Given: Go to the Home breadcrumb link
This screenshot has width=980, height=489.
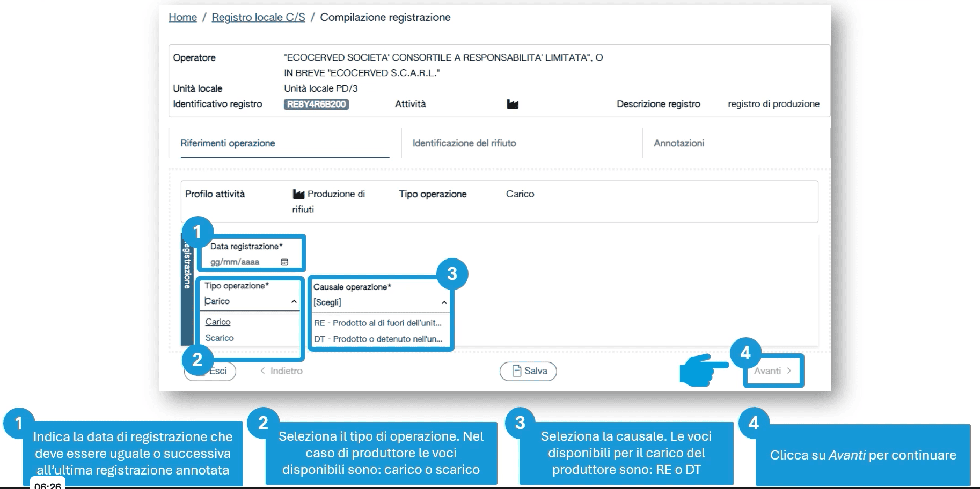Looking at the screenshot, I should point(182,17).
